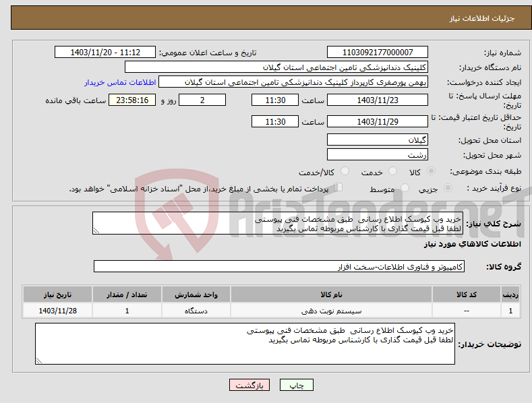Click the دستگاه unit cell
The width and height of the screenshot is (532, 403).
click(196, 311)
